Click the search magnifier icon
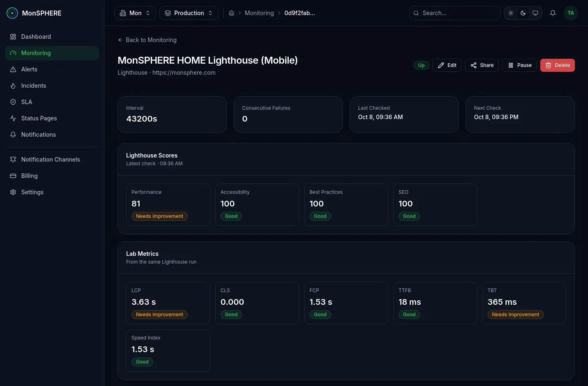Viewport: 588px width, 386px height. 416,13
